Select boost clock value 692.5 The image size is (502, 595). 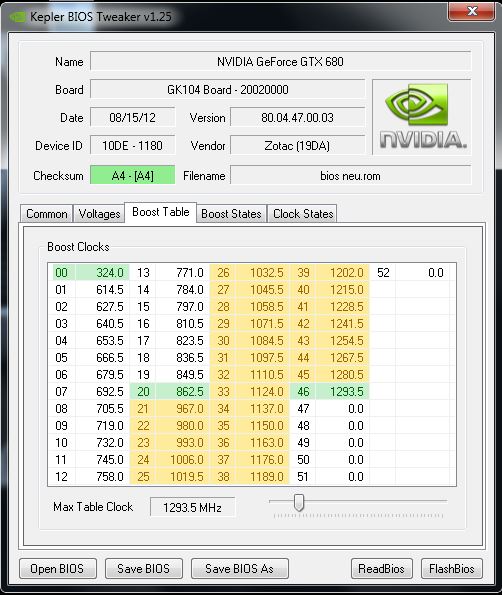[102, 391]
